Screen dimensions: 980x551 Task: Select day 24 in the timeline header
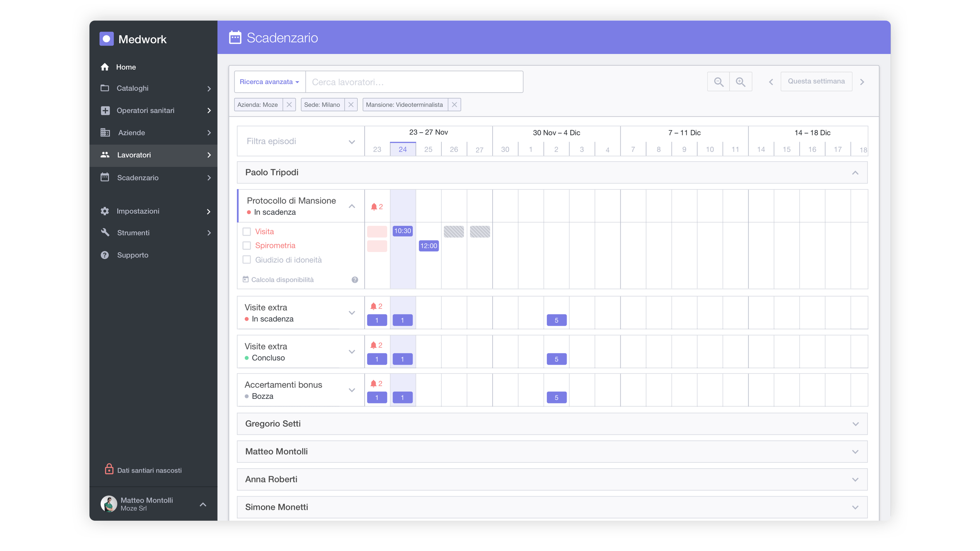click(x=402, y=149)
